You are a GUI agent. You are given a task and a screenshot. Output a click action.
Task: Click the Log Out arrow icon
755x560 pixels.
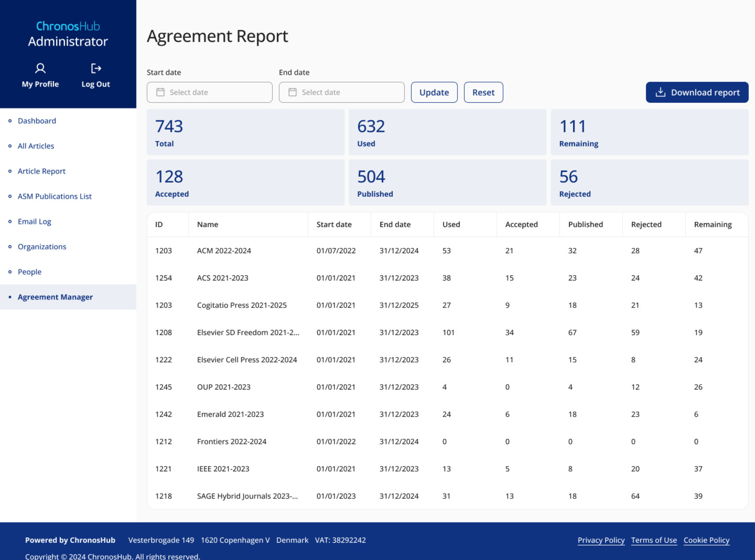pos(96,68)
